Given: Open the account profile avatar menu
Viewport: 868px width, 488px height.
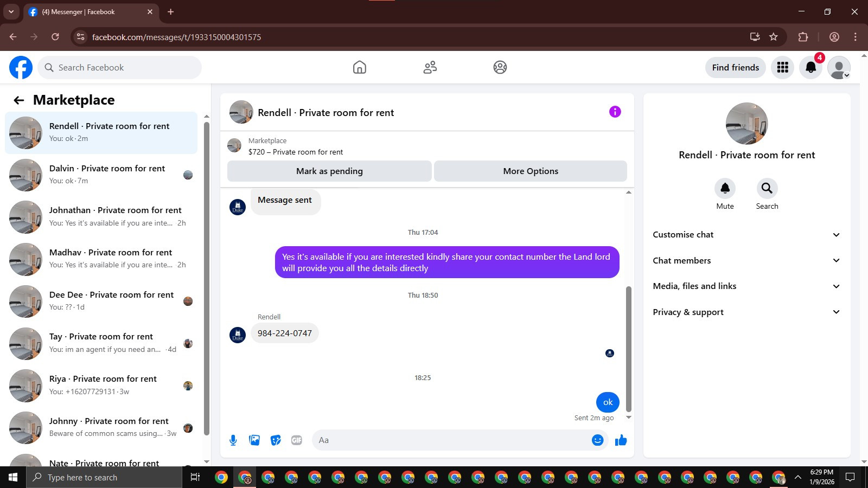Looking at the screenshot, I should click(839, 68).
